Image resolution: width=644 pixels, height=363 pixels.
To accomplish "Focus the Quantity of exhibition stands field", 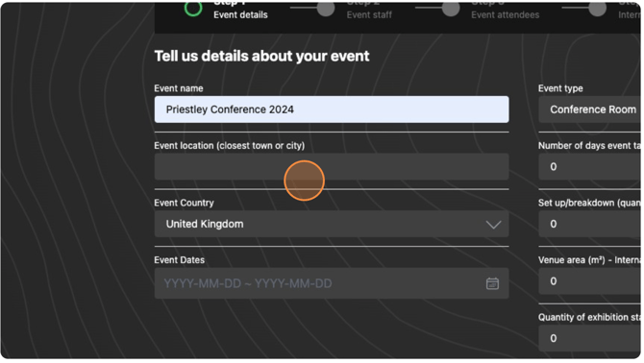I will pos(591,340).
